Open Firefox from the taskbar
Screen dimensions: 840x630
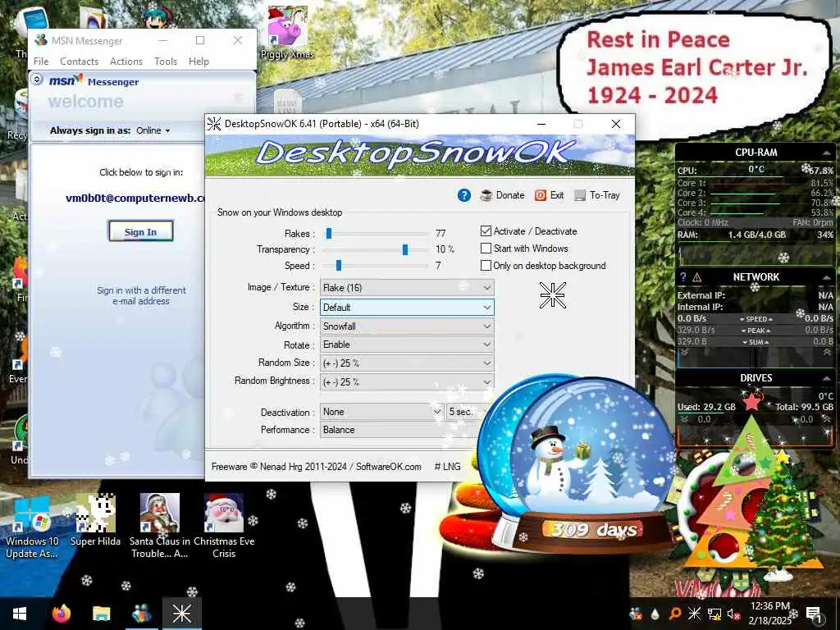coord(61,614)
